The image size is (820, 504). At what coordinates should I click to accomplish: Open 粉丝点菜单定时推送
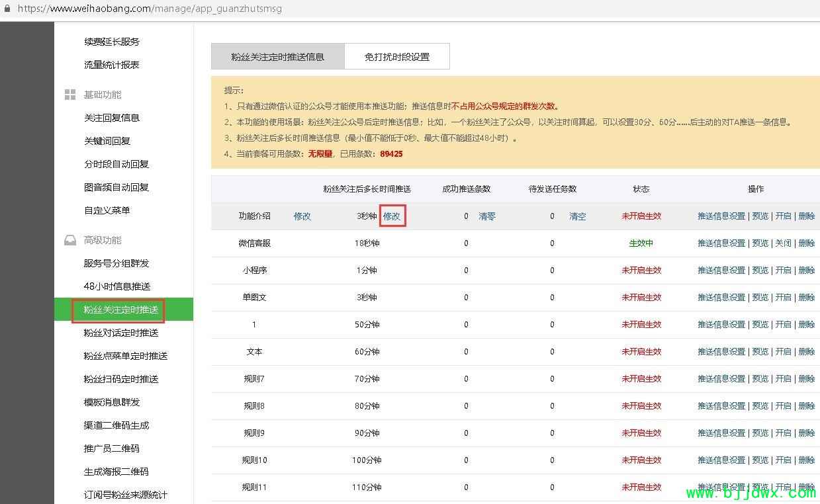tap(126, 356)
